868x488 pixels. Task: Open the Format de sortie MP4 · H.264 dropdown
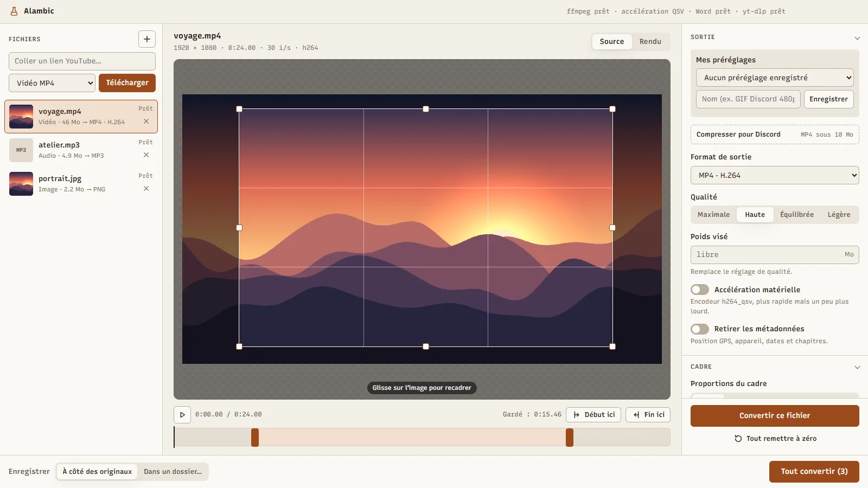[x=775, y=175]
